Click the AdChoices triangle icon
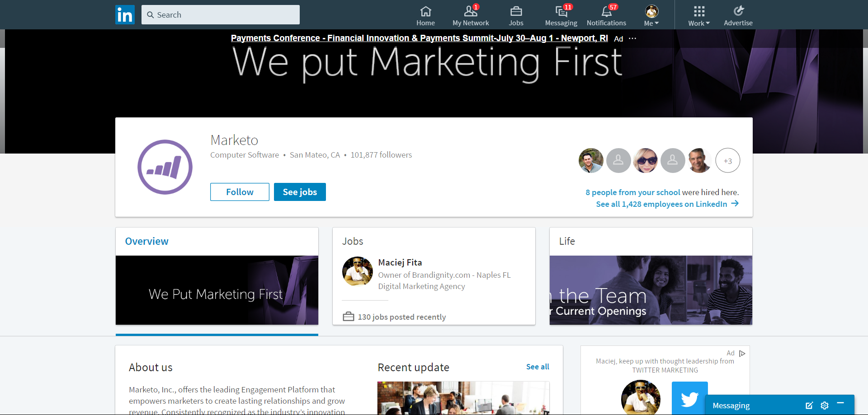868x415 pixels. 742,353
